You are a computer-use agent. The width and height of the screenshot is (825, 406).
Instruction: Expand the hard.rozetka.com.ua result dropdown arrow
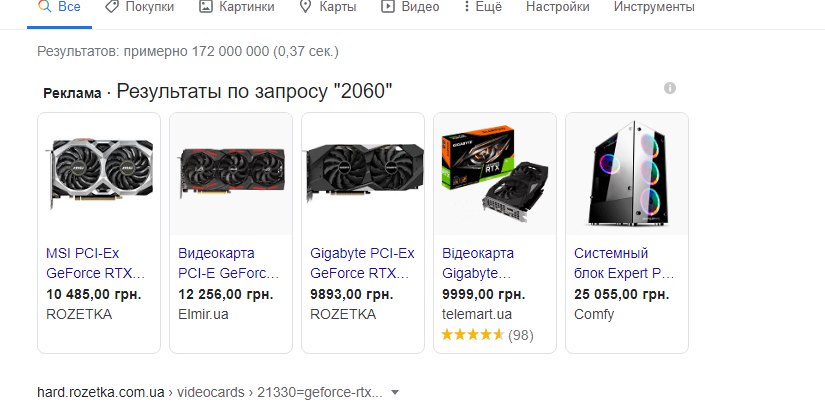tap(396, 392)
